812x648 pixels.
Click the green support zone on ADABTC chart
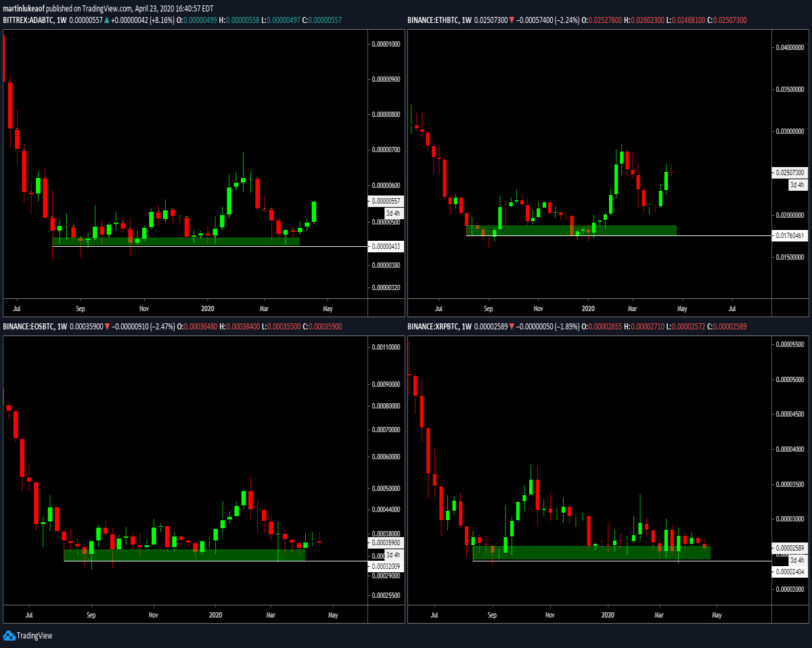point(176,241)
